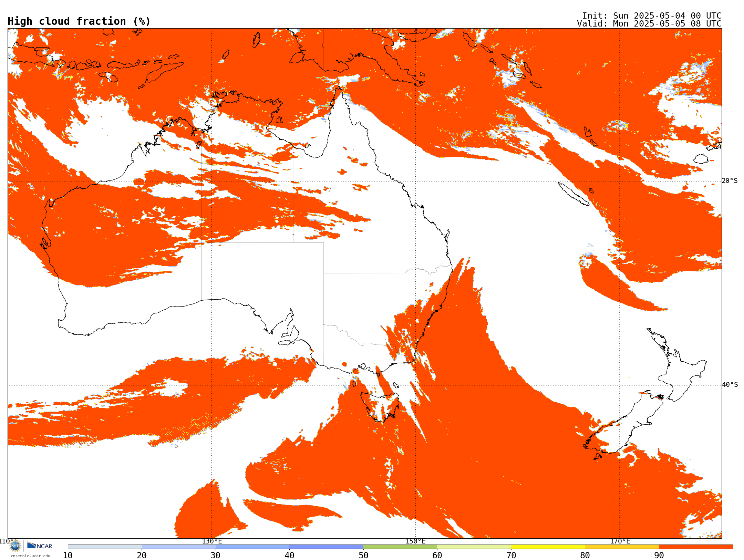The width and height of the screenshot is (744, 560).
Task: Click the NCAR logo
Action: click(x=40, y=546)
